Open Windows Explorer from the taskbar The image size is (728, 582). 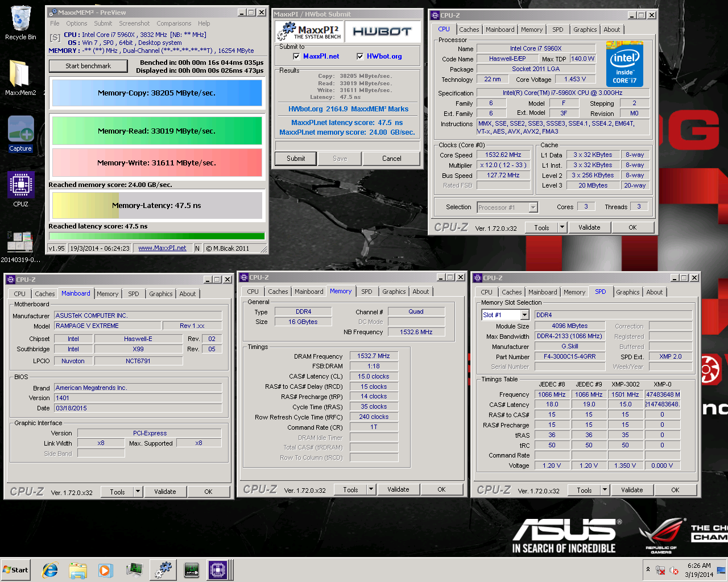click(78, 570)
